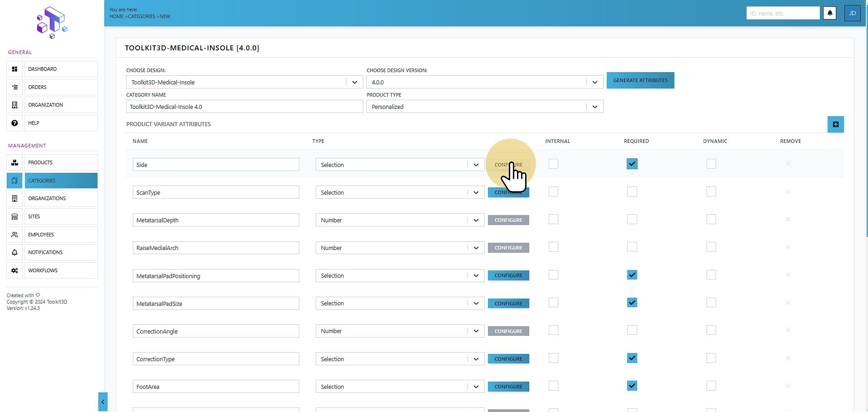Click the Products sidebar icon
This screenshot has height=412, width=868.
point(15,162)
